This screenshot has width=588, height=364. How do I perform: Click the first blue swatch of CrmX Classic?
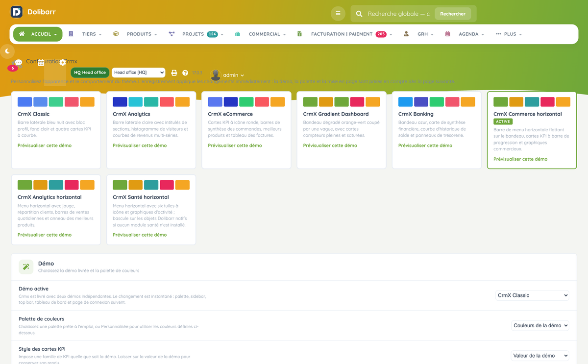tap(25, 102)
